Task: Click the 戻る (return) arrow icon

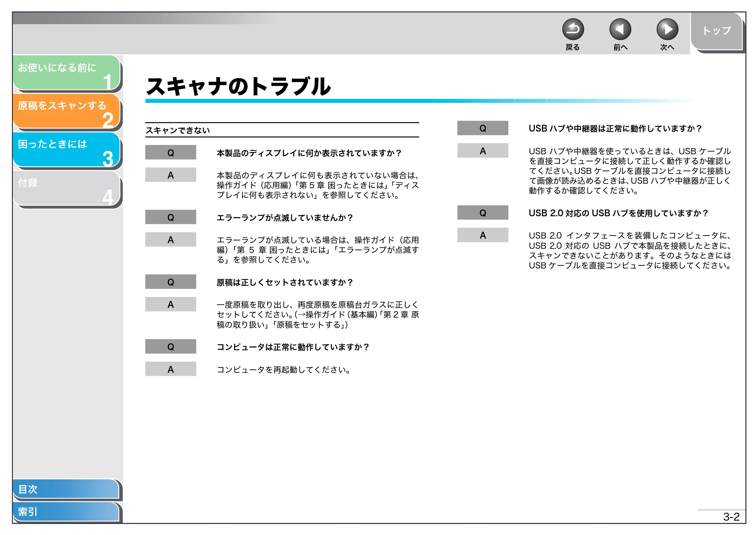Action: pyautogui.click(x=573, y=29)
